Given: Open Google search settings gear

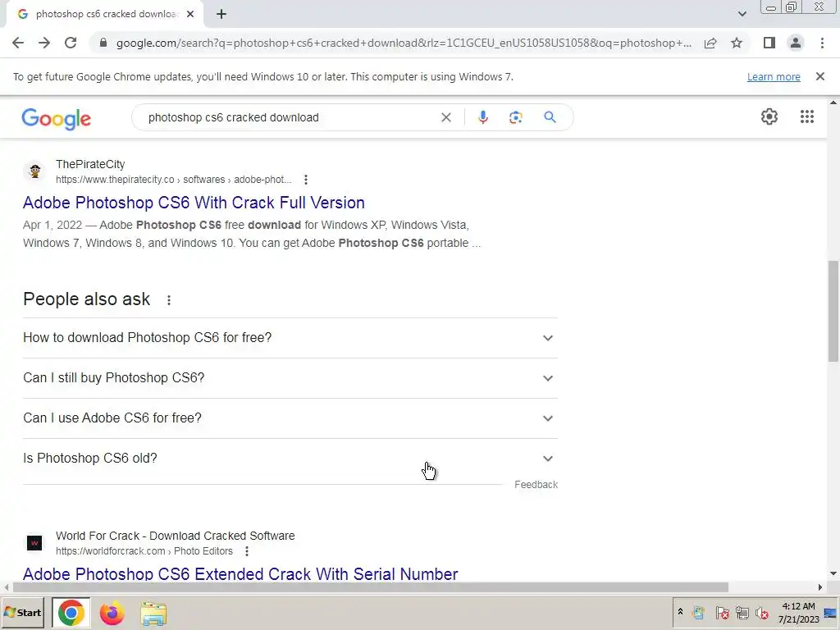Looking at the screenshot, I should tap(769, 116).
